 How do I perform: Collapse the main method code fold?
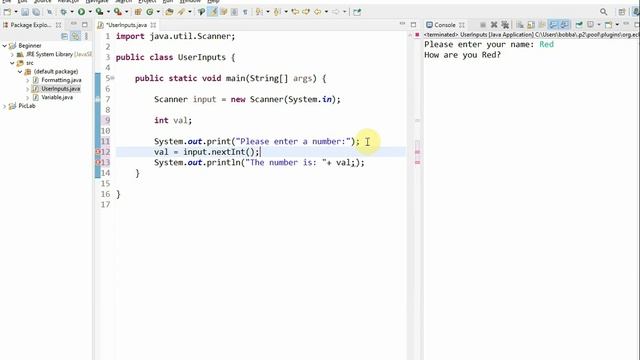(x=112, y=78)
